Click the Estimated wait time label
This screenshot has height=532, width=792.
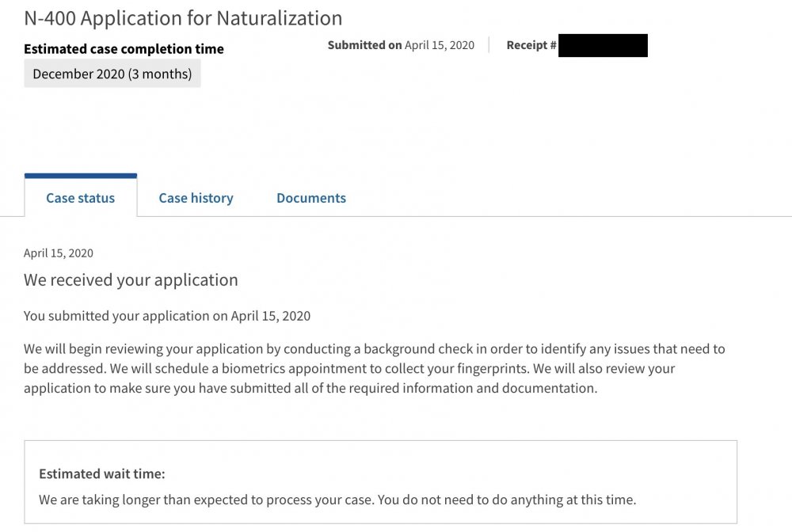(102, 474)
